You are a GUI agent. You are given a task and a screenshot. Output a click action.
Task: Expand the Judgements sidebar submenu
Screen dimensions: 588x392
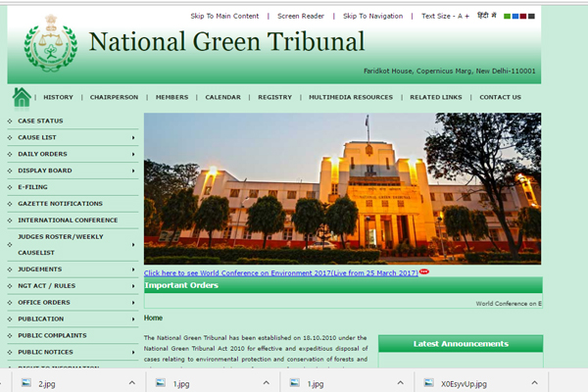pos(133,269)
